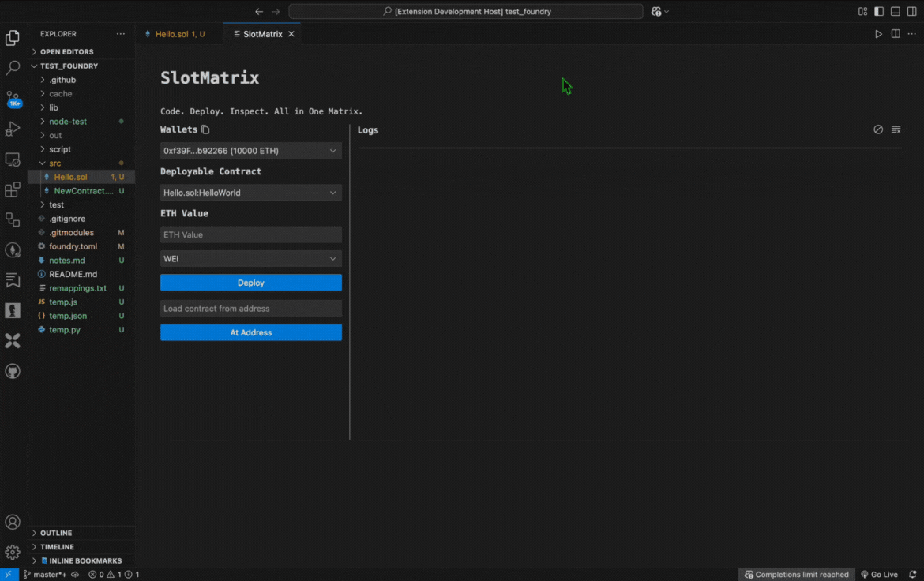The image size is (924, 581).
Task: Split the editor to the right
Action: tap(895, 34)
